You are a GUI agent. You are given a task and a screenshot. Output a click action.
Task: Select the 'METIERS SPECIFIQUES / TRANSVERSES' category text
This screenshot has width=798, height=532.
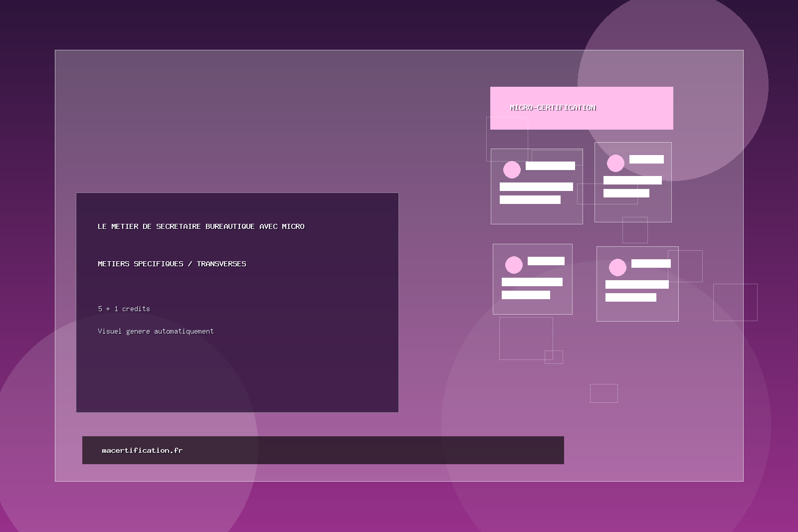[x=172, y=264]
